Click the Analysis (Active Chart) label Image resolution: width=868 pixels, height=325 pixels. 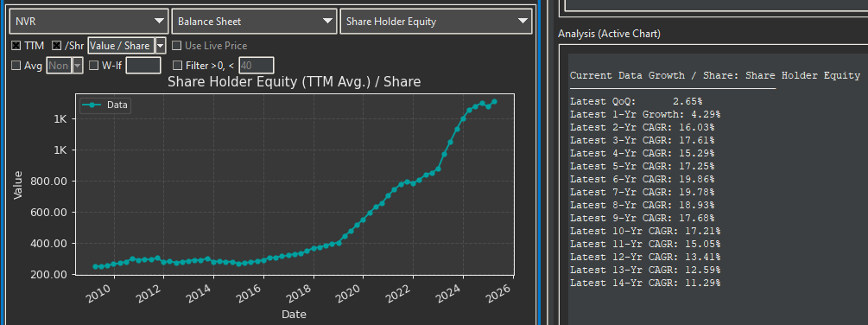point(609,34)
